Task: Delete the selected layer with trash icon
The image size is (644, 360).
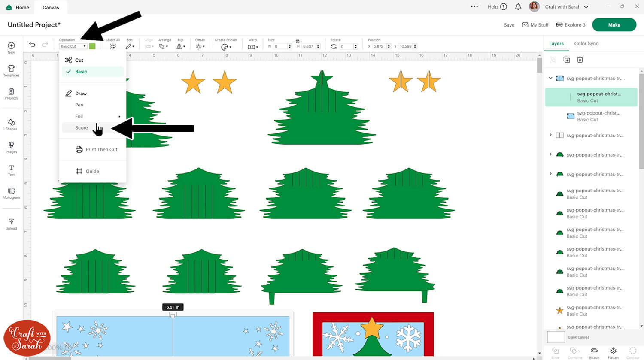Action: (580, 60)
